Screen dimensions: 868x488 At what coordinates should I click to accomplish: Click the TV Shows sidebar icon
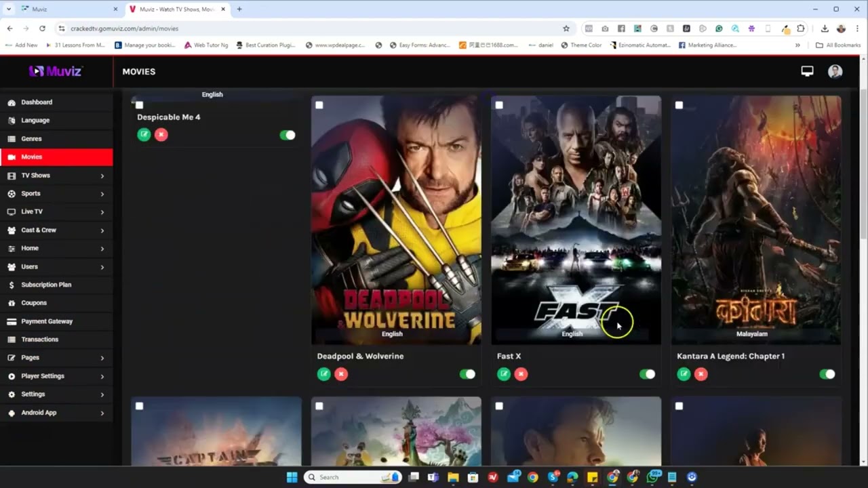click(12, 176)
